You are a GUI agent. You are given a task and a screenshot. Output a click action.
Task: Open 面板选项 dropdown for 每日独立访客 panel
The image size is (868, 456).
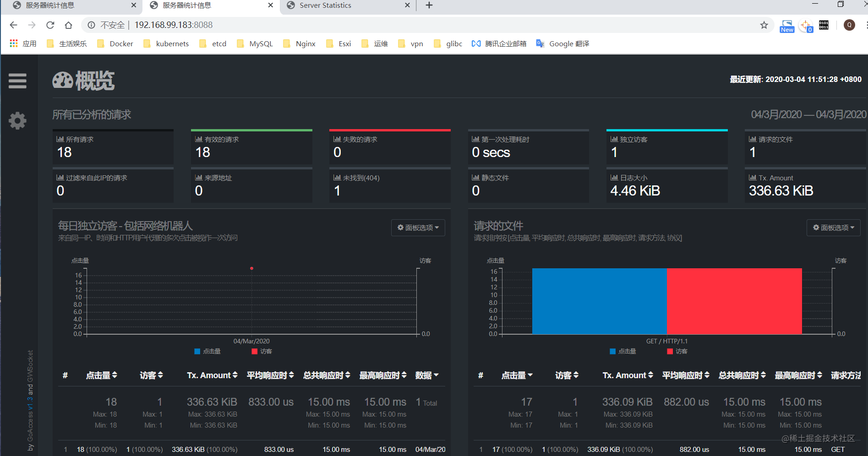pyautogui.click(x=417, y=228)
